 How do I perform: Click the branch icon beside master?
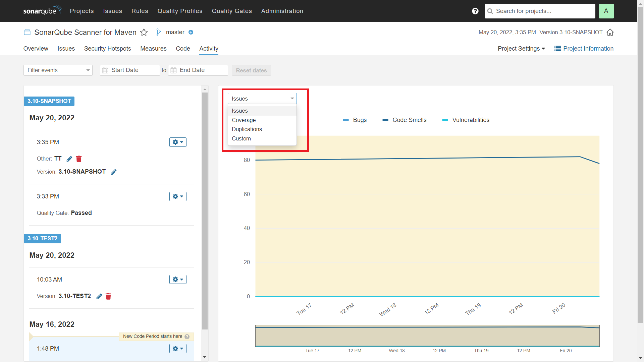point(158,32)
